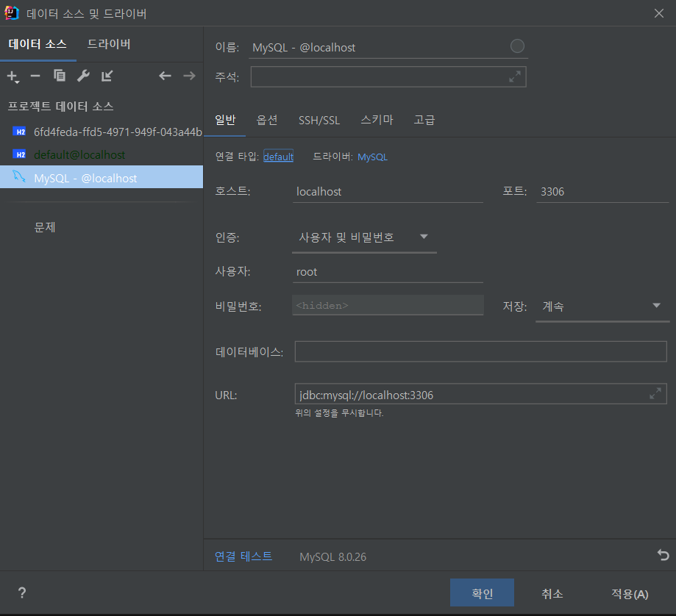Click the 사용자 root input field

click(388, 272)
